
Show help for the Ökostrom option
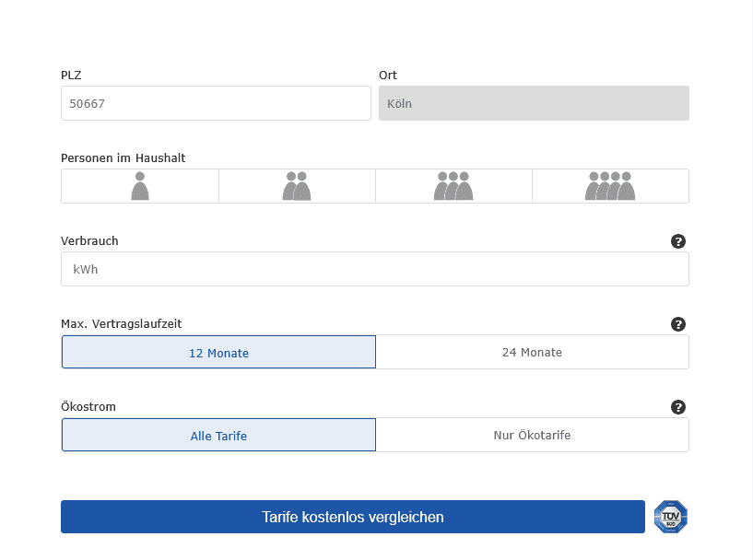tap(678, 407)
